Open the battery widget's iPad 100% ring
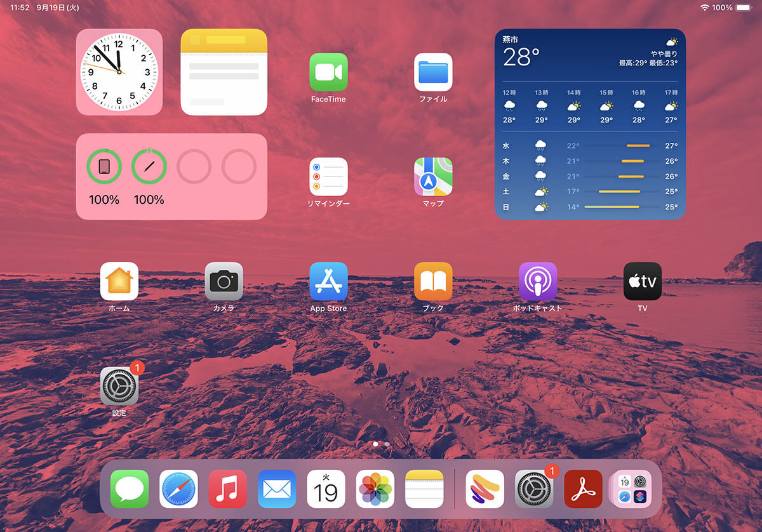Screen dimensions: 762x532 104,167
